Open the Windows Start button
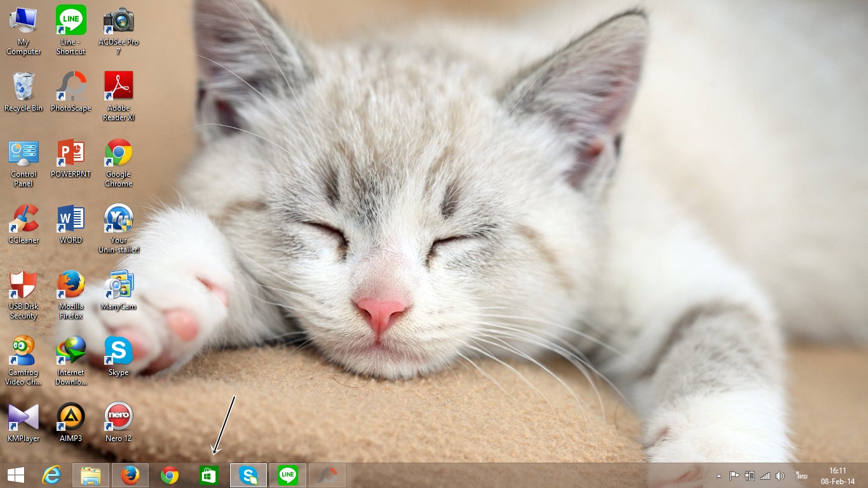The image size is (868, 488). pyautogui.click(x=16, y=475)
